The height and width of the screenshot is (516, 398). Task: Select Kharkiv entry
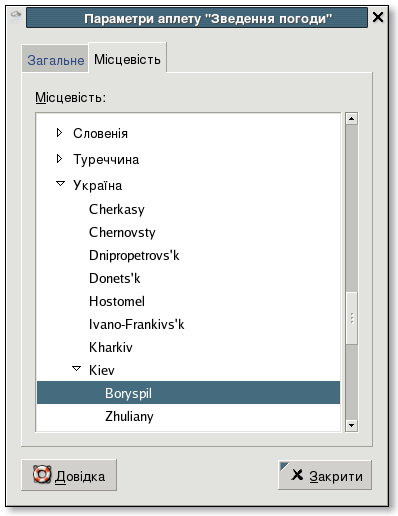click(111, 347)
